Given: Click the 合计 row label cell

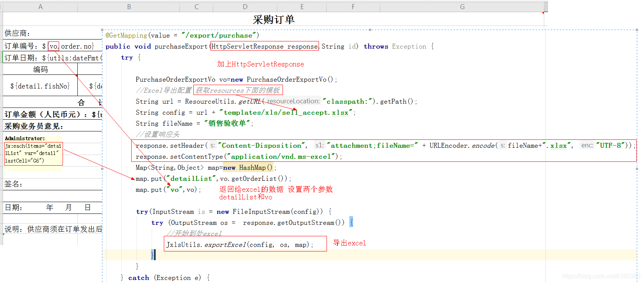Looking at the screenshot, I should 53,102.
